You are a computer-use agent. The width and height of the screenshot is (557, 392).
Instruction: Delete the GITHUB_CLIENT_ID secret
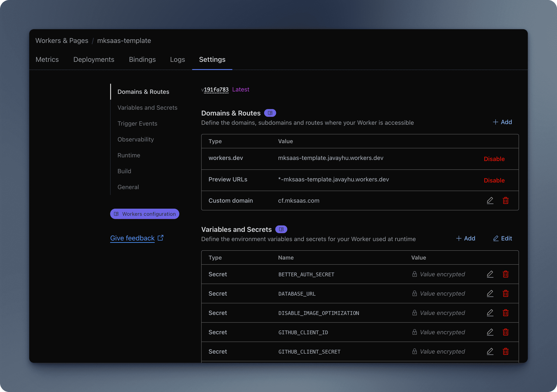pos(505,332)
